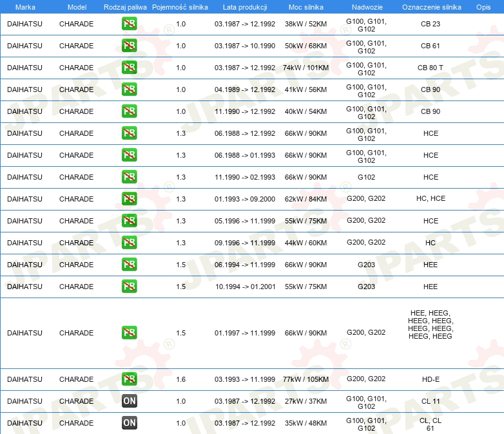504x434 pixels.
Task: Click the PB icon in the HD-E engine row
Action: [129, 379]
